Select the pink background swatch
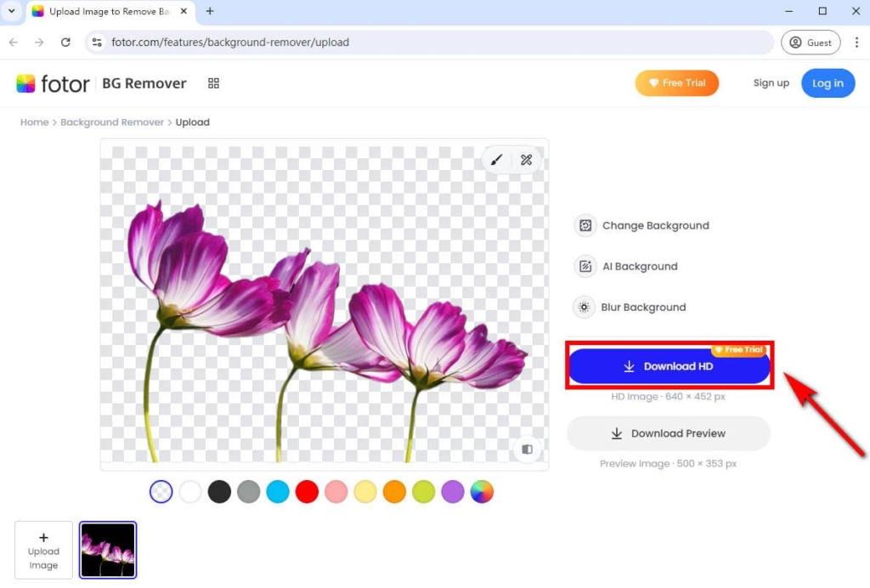This screenshot has height=588, width=870. coord(336,491)
